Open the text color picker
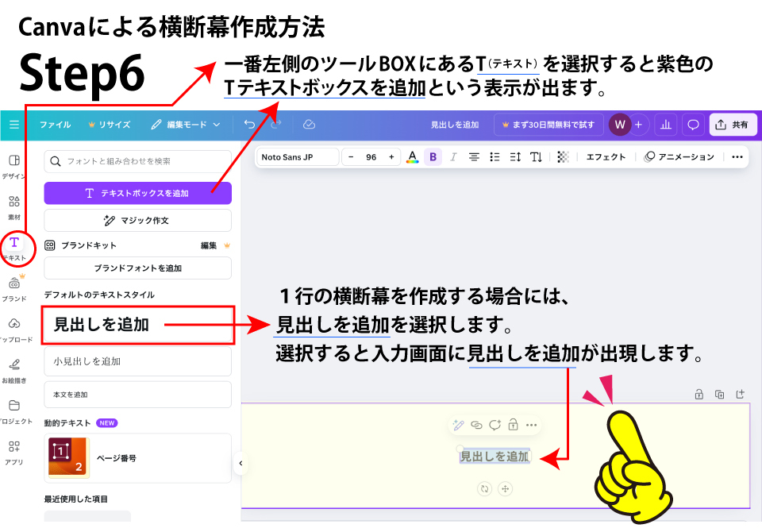762x532 pixels. [412, 157]
